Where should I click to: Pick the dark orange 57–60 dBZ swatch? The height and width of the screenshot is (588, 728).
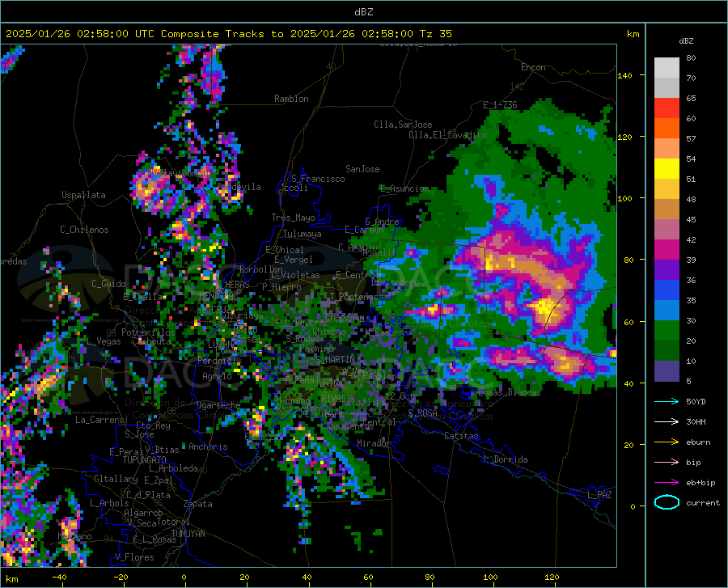point(667,129)
